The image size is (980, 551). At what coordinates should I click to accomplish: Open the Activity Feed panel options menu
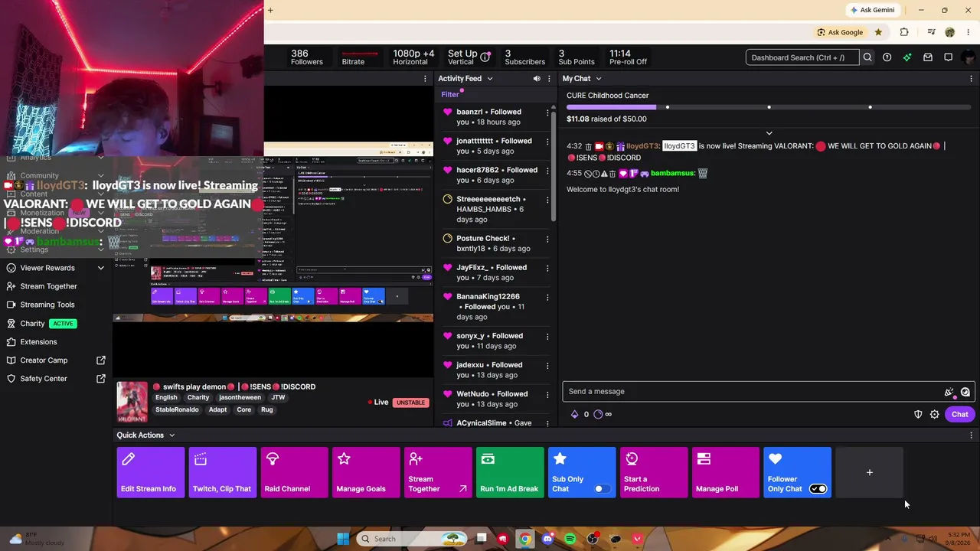(x=549, y=79)
